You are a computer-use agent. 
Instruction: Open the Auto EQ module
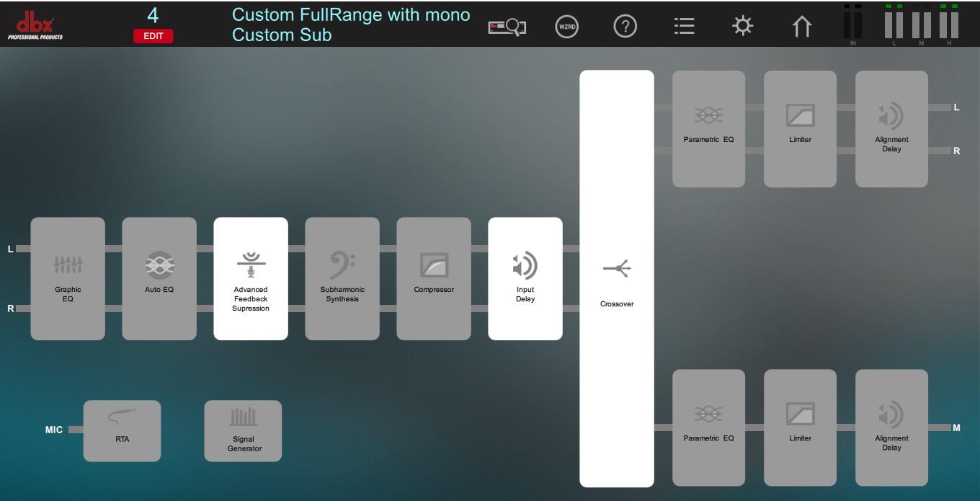click(159, 278)
